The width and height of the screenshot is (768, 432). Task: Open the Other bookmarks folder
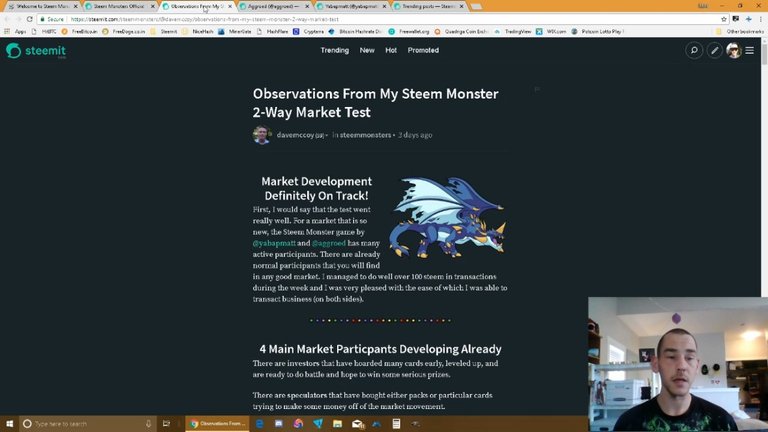740,31
